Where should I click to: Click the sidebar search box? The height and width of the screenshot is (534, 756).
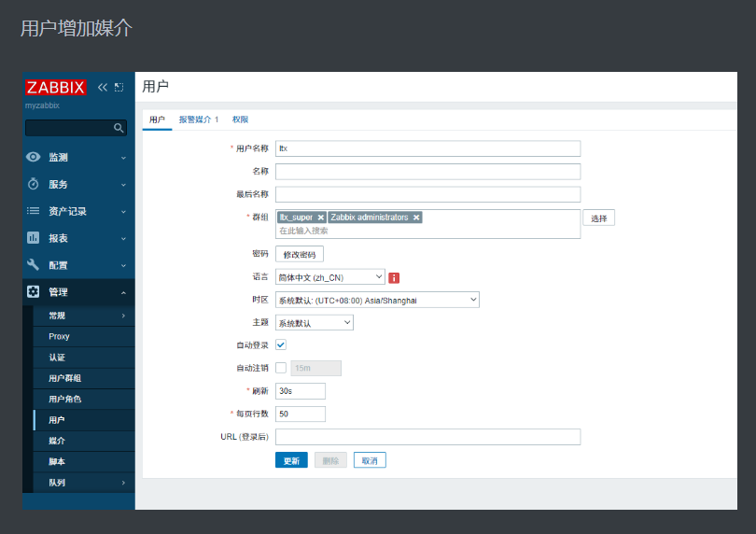coord(77,128)
